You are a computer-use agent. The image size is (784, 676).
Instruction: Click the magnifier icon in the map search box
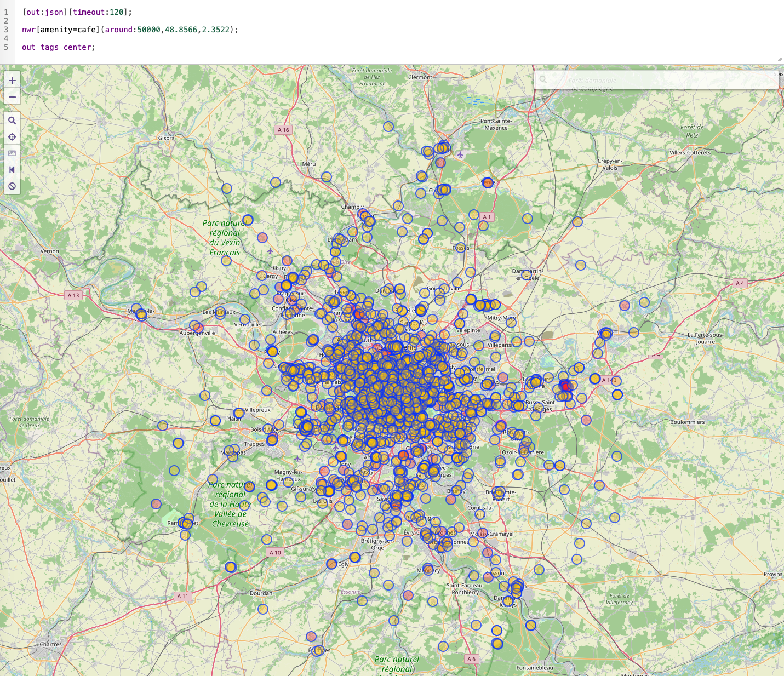tap(543, 80)
